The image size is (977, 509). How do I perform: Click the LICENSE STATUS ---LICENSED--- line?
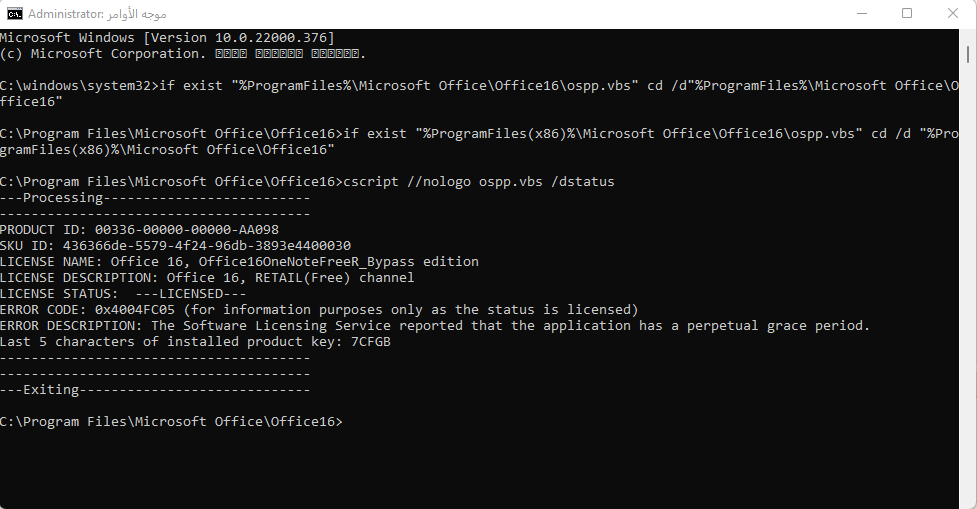coord(123,294)
